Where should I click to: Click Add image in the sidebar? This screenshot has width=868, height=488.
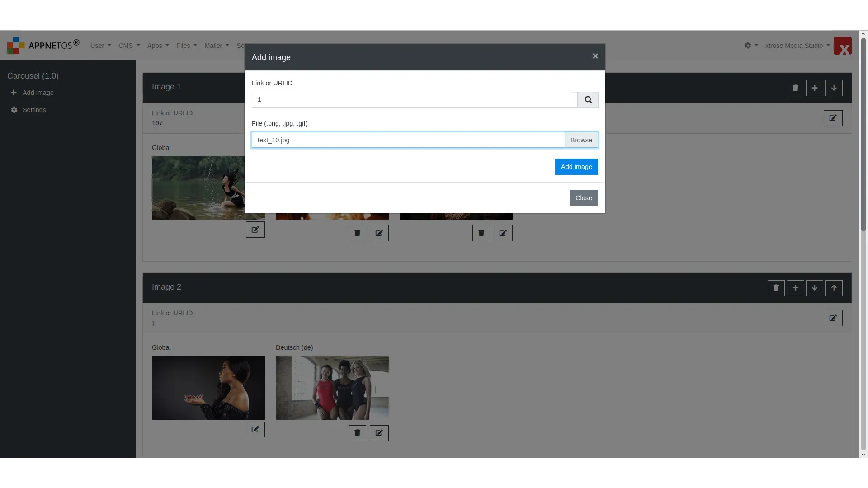(38, 92)
